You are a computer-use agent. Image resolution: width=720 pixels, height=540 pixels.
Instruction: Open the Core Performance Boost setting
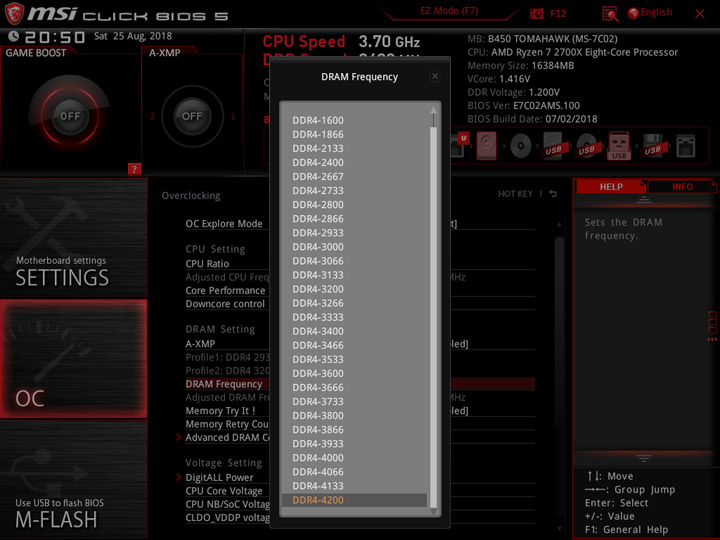tap(225, 291)
